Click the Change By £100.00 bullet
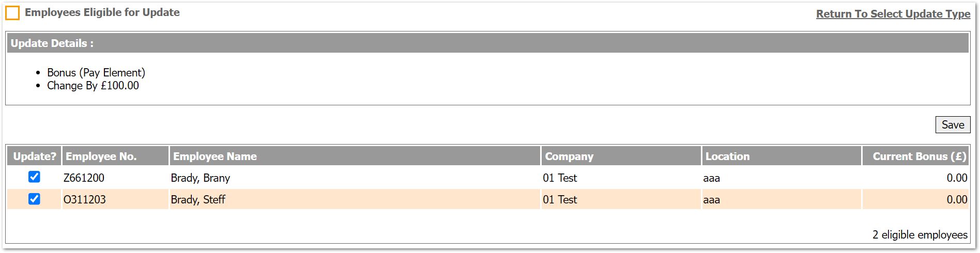Image resolution: width=980 pixels, height=253 pixels. coord(93,86)
